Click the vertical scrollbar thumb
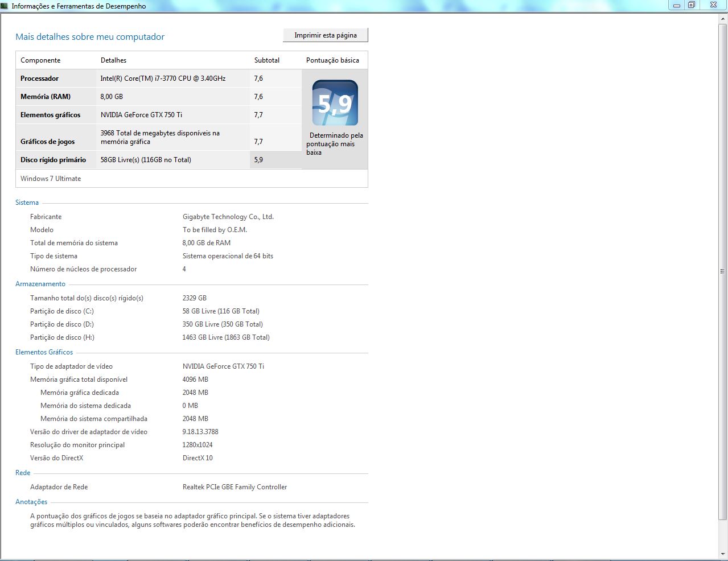The width and height of the screenshot is (728, 561). [723, 271]
